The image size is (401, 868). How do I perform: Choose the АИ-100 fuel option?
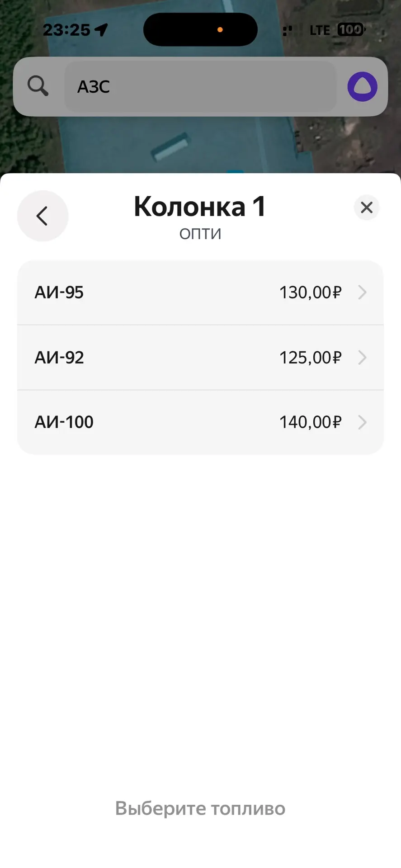(200, 422)
